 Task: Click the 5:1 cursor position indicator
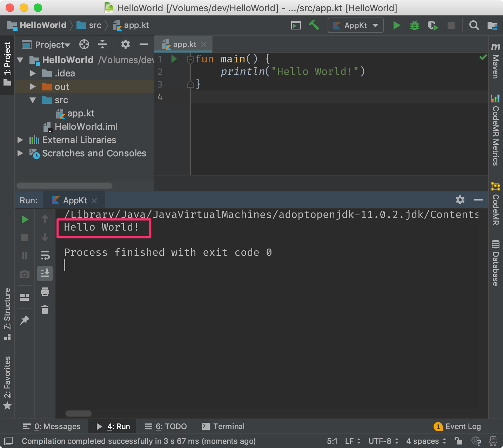click(x=332, y=441)
